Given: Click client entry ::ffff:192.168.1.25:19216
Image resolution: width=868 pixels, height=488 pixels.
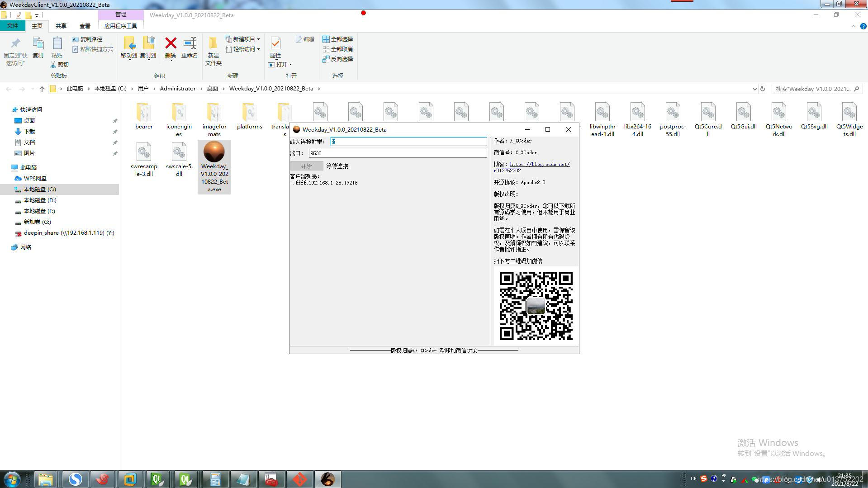Looking at the screenshot, I should [324, 183].
